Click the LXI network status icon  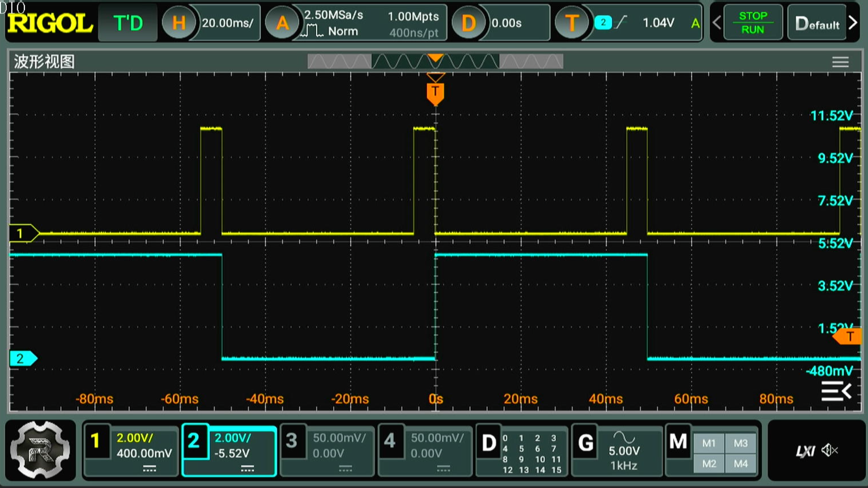coord(805,451)
